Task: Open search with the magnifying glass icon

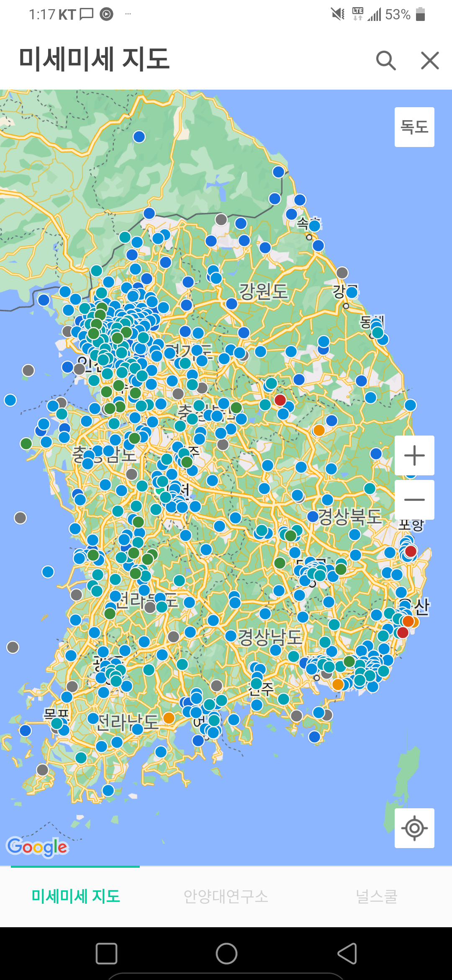Action: pyautogui.click(x=385, y=61)
